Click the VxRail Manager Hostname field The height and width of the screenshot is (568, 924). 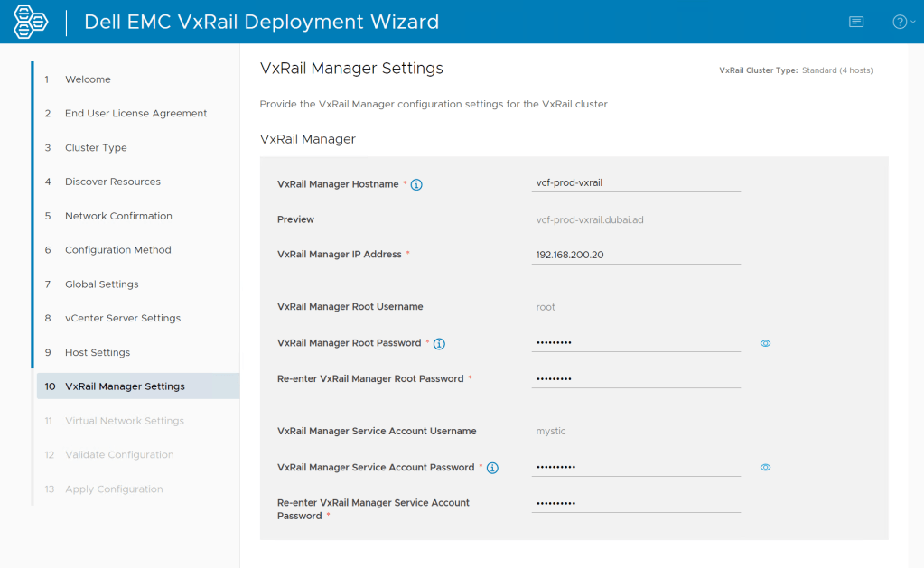point(636,182)
